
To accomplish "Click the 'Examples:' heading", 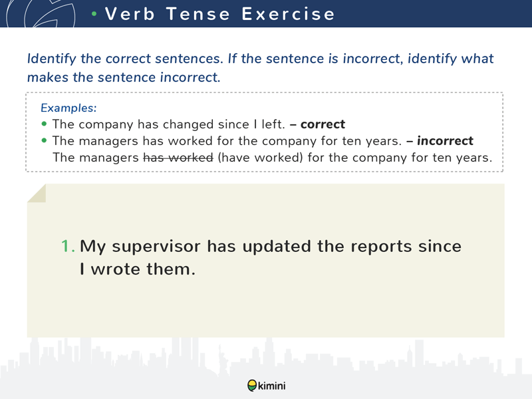I will click(68, 108).
